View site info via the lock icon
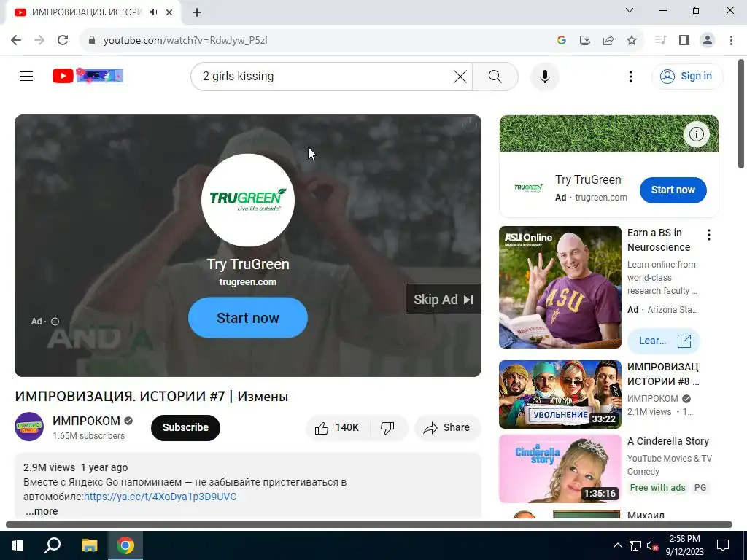This screenshot has width=747, height=560. coord(92,40)
